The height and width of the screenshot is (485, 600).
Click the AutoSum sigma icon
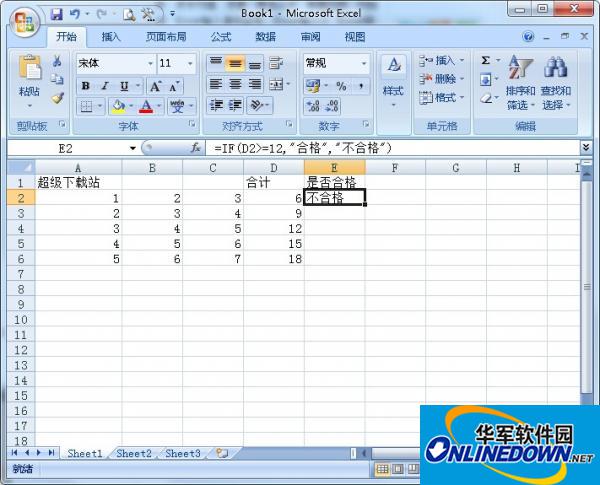(486, 60)
